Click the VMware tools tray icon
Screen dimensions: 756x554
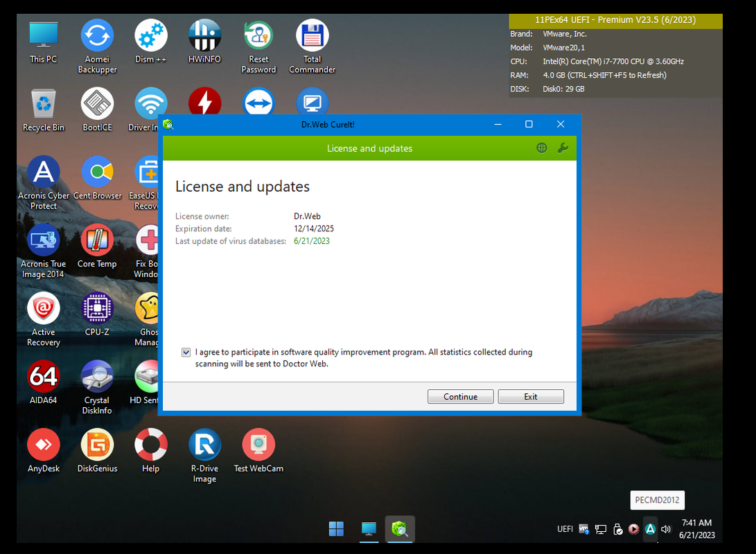[x=584, y=530]
